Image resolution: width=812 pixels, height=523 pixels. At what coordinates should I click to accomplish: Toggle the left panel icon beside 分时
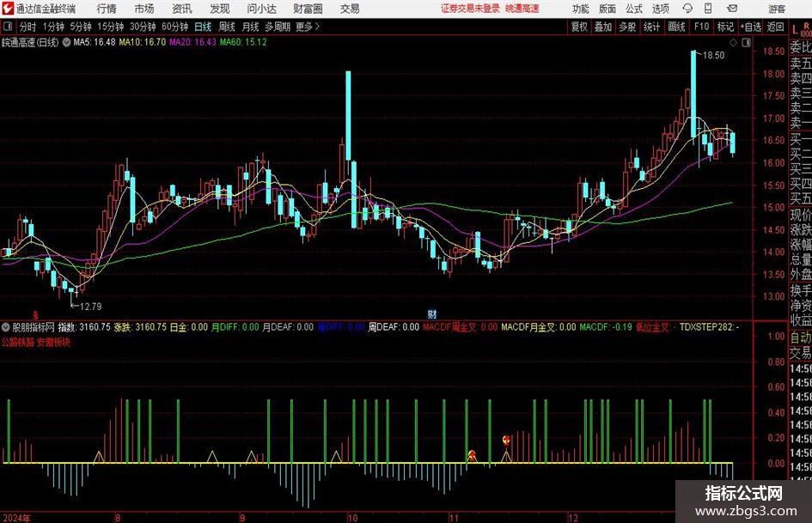pos(7,27)
